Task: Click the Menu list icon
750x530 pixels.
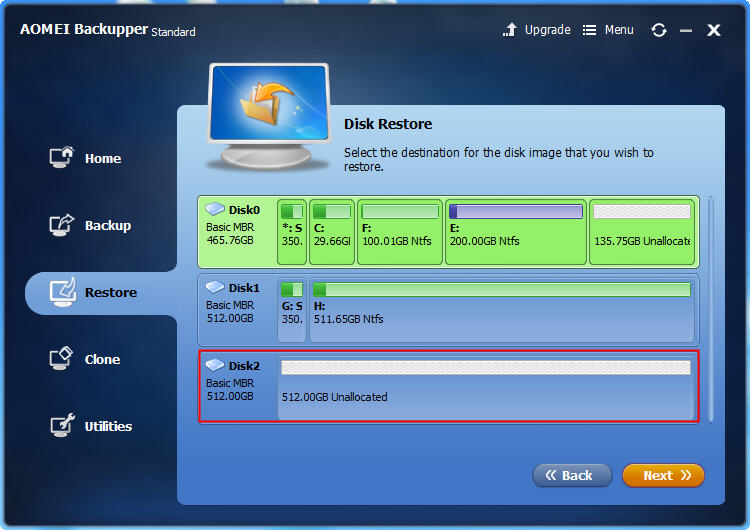Action: pos(589,30)
